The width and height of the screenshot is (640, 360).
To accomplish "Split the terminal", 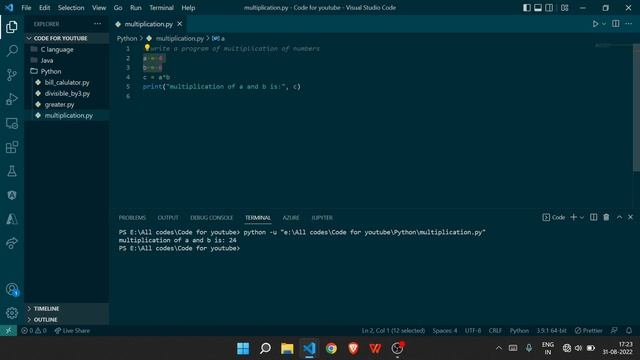I will pos(593,218).
